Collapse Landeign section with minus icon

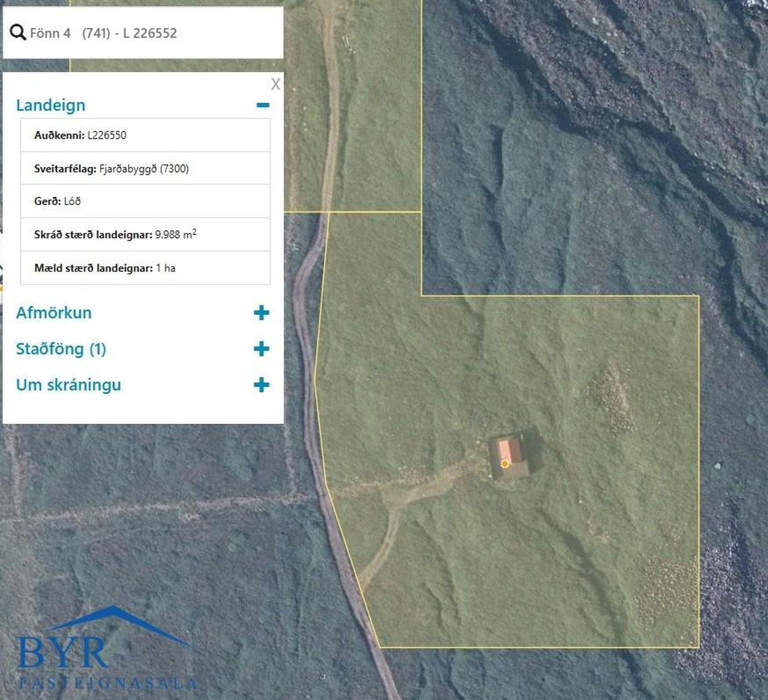point(263,105)
